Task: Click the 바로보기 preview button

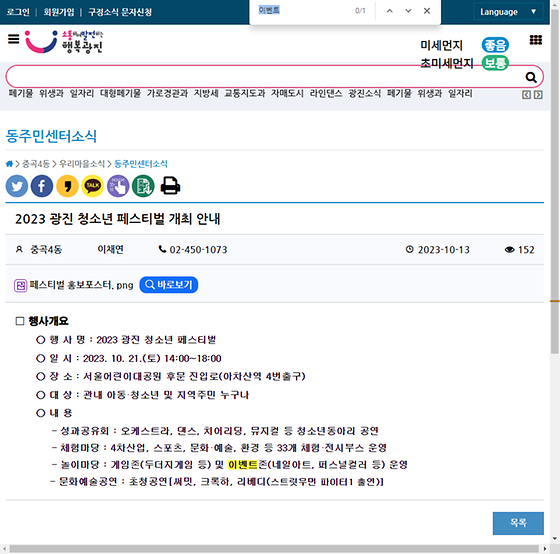Action: (169, 285)
